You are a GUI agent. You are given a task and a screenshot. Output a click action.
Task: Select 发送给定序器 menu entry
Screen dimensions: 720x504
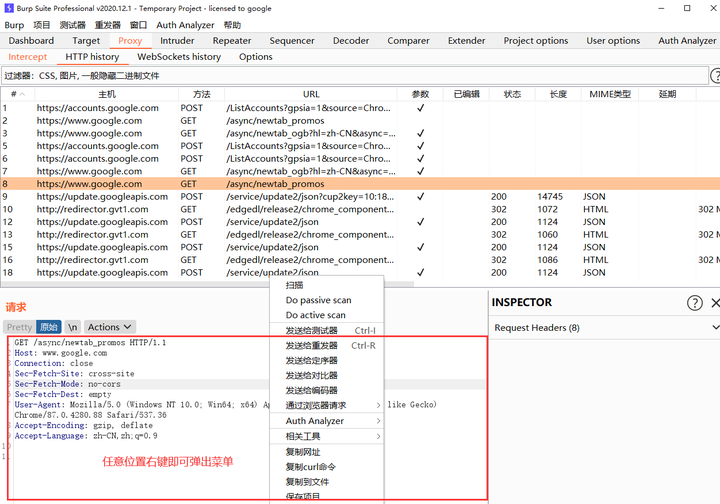pyautogui.click(x=327, y=361)
